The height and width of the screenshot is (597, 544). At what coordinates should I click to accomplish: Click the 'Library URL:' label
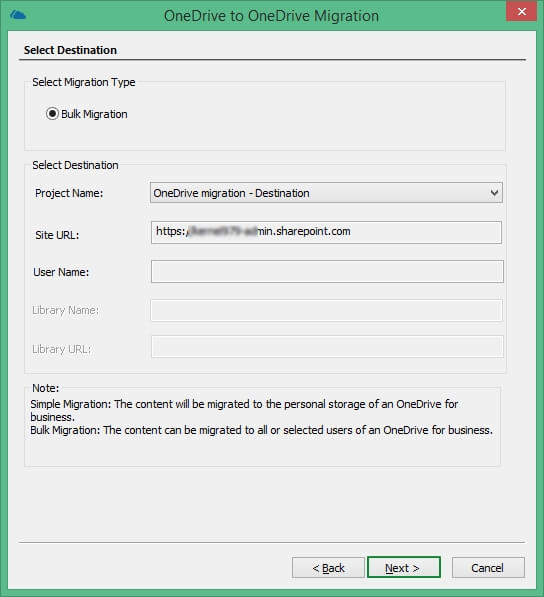point(62,349)
